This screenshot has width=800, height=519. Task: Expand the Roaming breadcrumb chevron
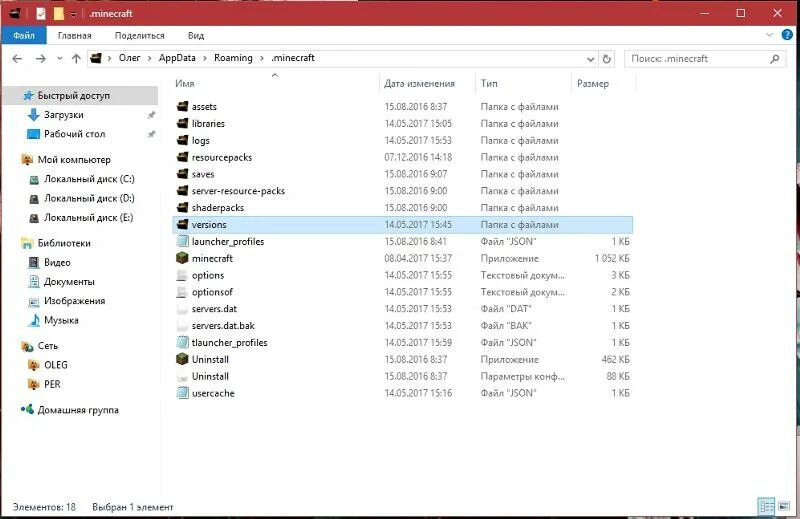point(262,58)
